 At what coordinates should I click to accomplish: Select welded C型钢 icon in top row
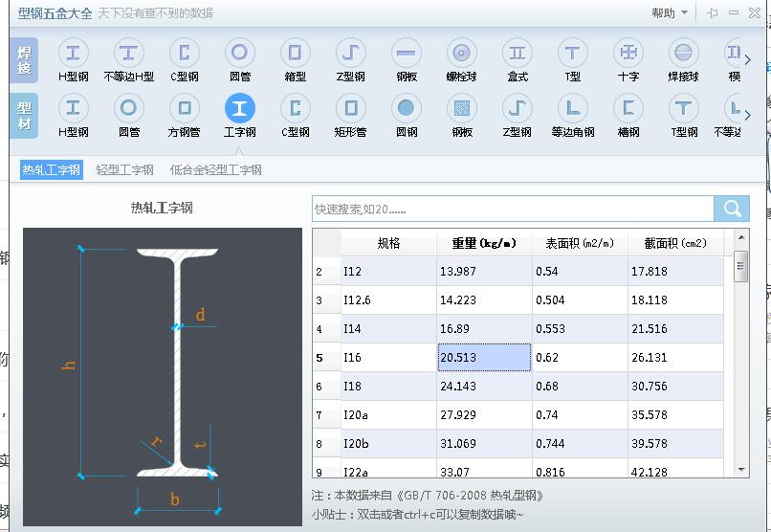point(185,53)
